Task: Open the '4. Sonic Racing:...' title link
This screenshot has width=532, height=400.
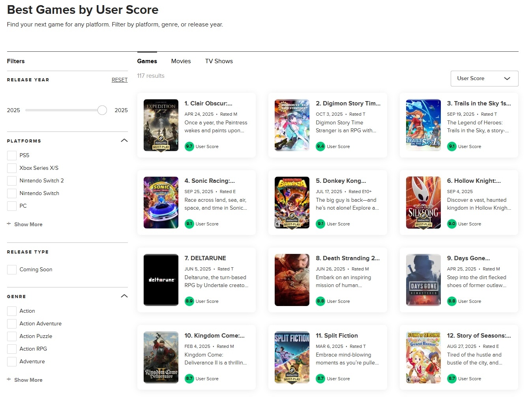Action: coord(210,181)
